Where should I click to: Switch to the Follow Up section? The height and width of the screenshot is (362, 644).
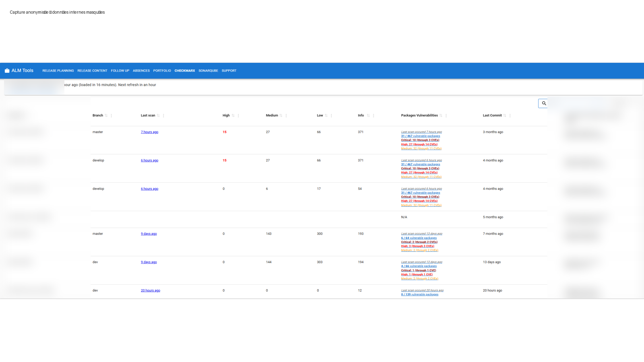pyautogui.click(x=120, y=71)
